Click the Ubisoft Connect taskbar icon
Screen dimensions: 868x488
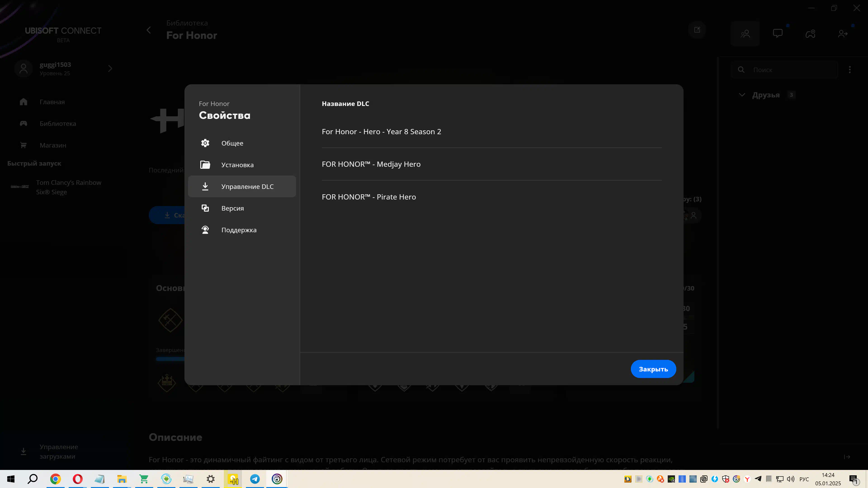(277, 479)
